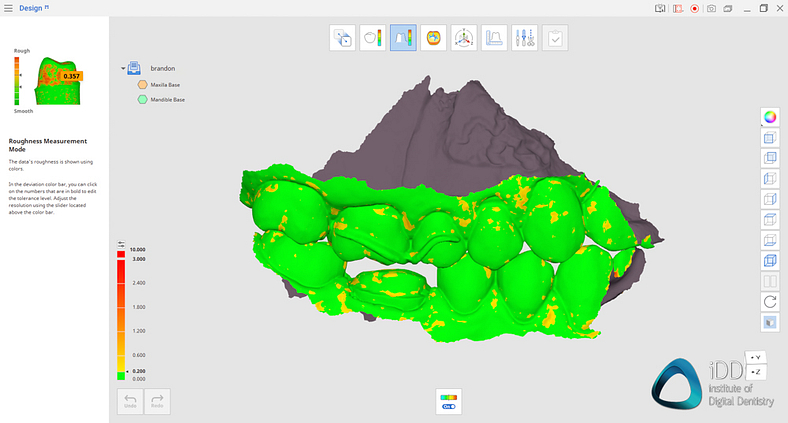788x423 pixels.
Task: Start screen recording with the record icon
Action: [694, 8]
